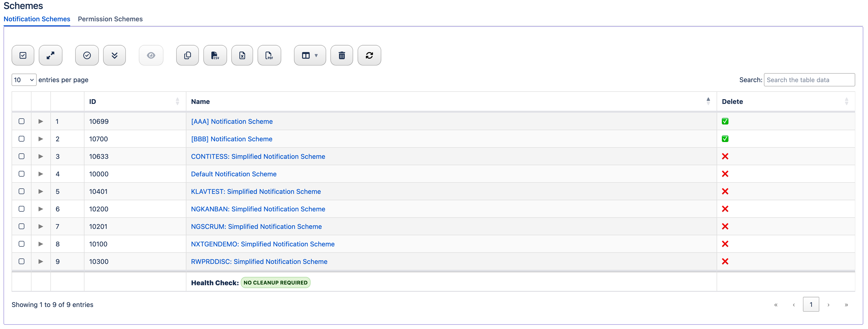This screenshot has height=329, width=868.
Task: Select the Notification Schemes tab
Action: pos(37,19)
